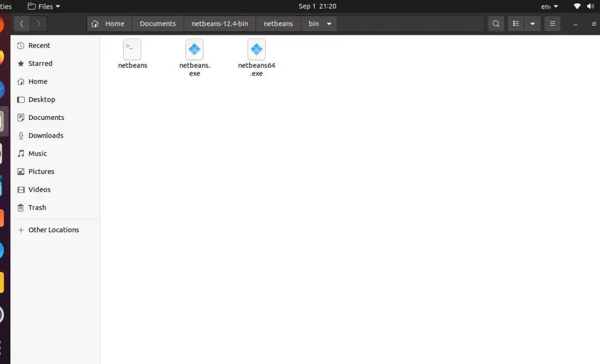Open the search magnifier button
Image resolution: width=600 pixels, height=364 pixels.
(496, 24)
